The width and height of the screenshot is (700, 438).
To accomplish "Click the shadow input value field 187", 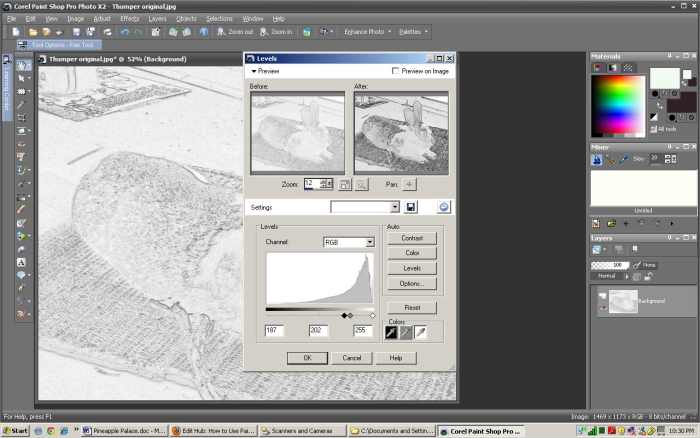I will click(x=275, y=330).
